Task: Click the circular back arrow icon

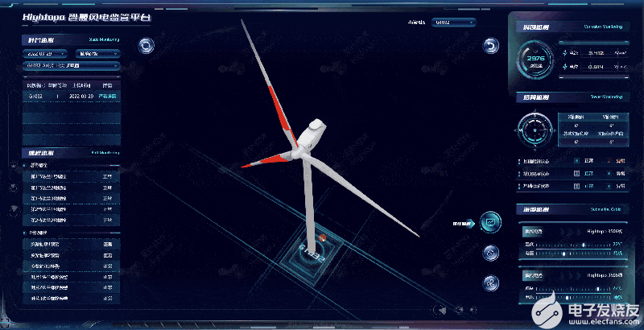Action: pos(490,46)
